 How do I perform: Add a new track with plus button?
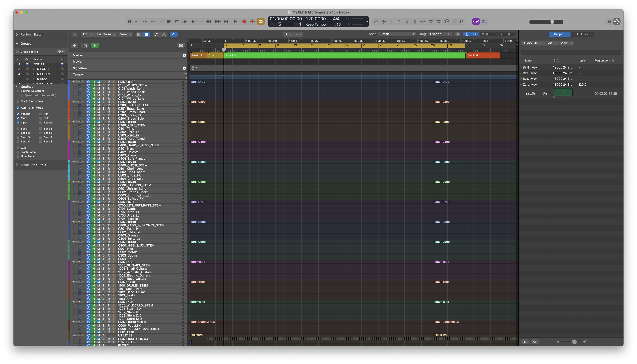click(74, 45)
